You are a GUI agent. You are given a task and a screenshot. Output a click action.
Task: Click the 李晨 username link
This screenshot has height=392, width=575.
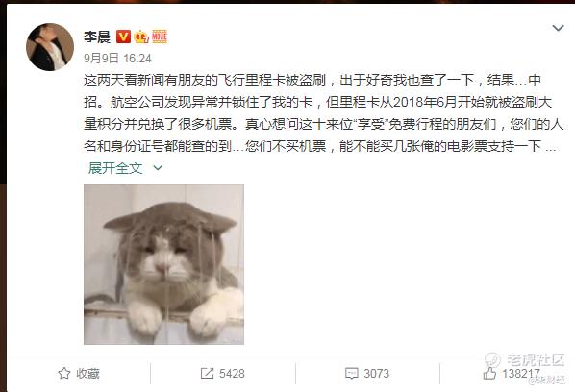(97, 37)
